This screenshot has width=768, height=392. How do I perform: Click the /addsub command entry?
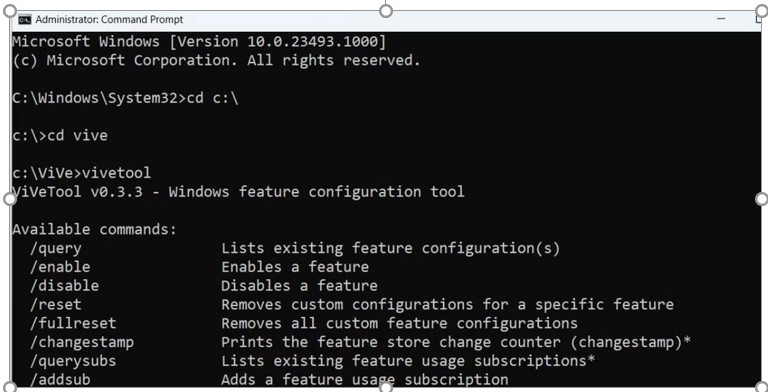click(x=268, y=380)
